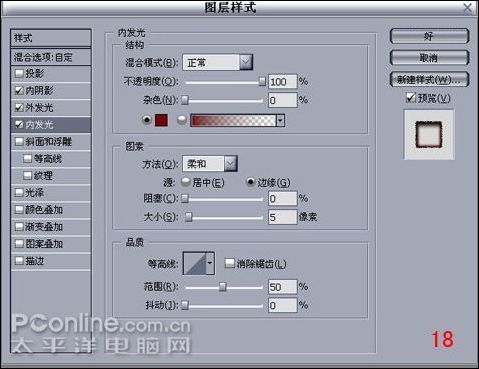Click the 不透明度 value field 100
Screen dimensions: 479x369
coord(282,81)
